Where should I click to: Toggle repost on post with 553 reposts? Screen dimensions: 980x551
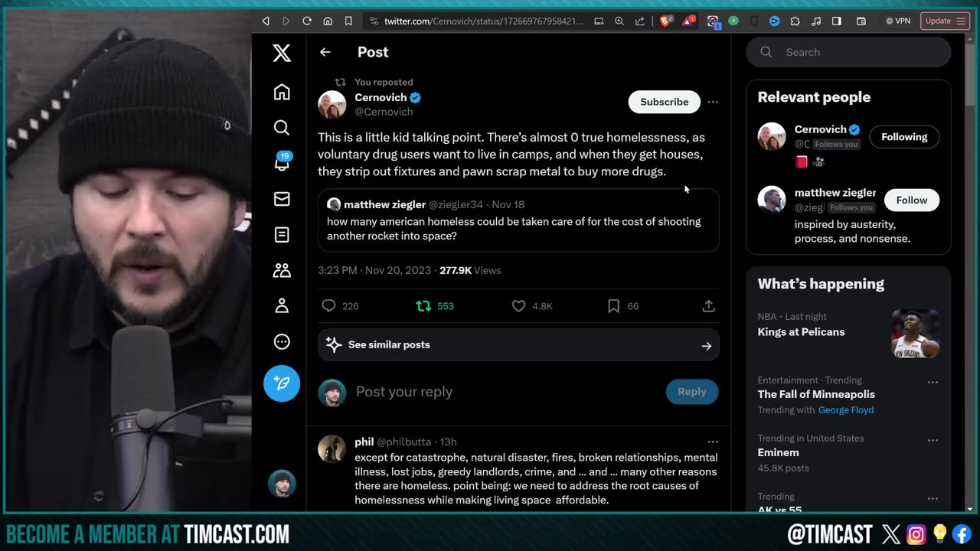click(x=423, y=306)
